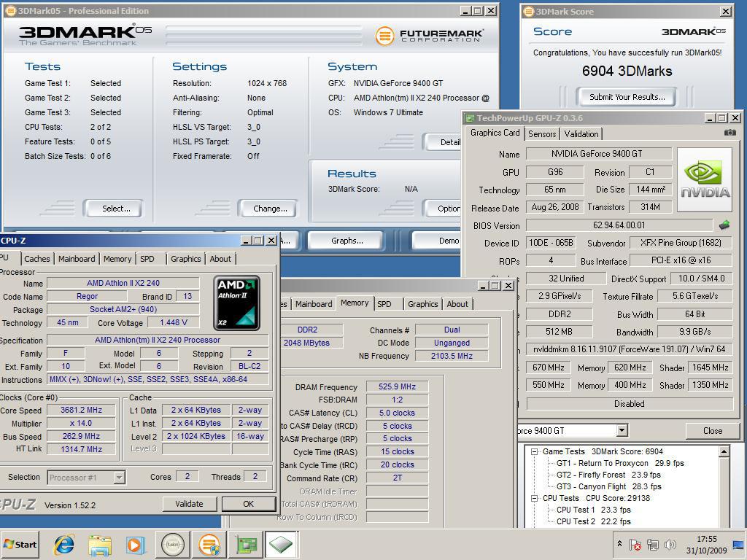Collapse the CPU Tests tree node

coord(535,498)
